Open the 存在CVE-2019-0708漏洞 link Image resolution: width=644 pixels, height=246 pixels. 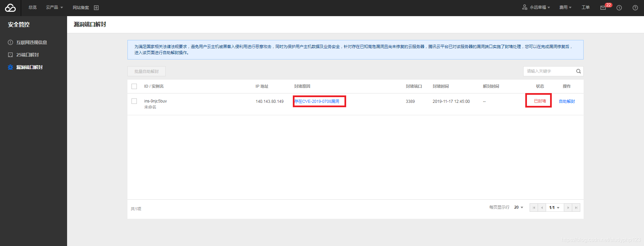click(317, 101)
